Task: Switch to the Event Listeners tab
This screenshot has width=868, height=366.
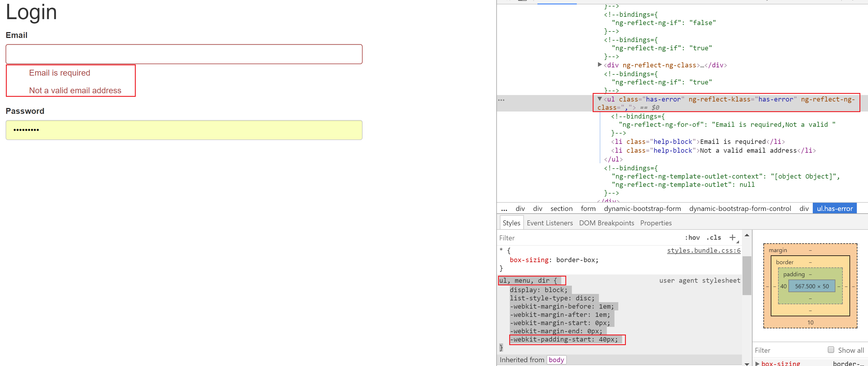Action: coord(549,223)
